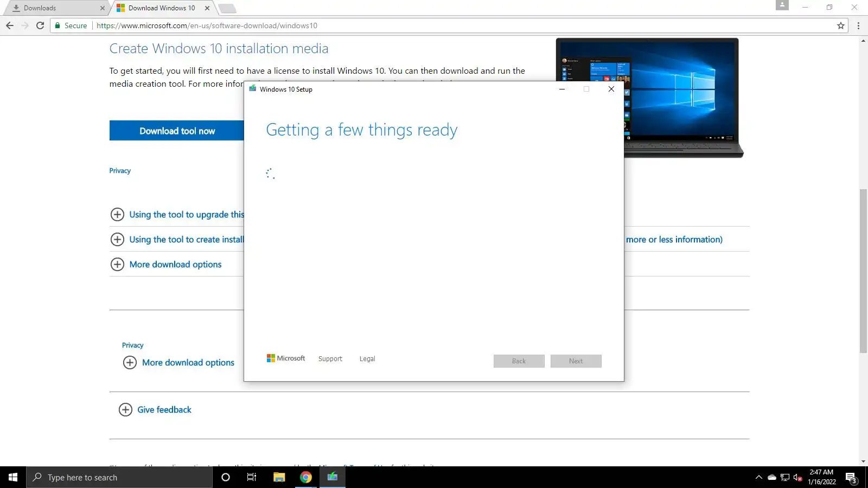
Task: Open Support link in Setup dialog
Action: (x=330, y=359)
